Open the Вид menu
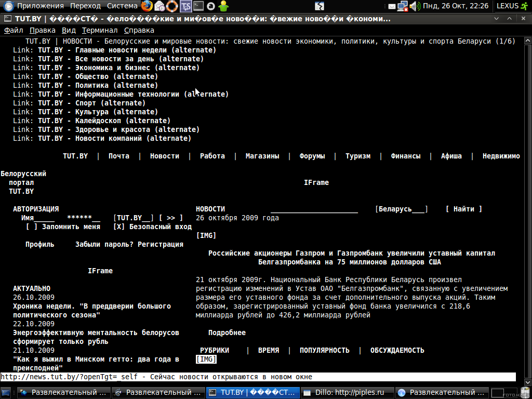Viewport: 532px width, 399px height. [69, 30]
